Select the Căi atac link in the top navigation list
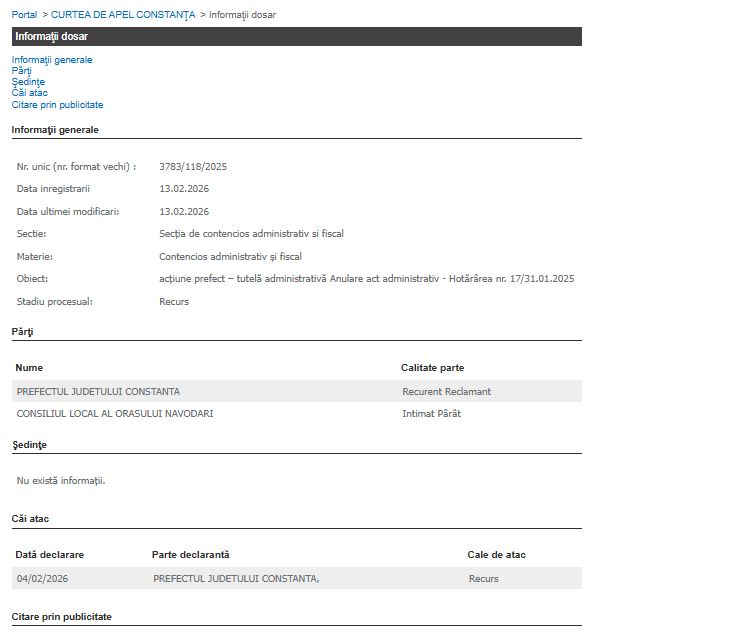This screenshot has height=640, width=755. (30, 93)
